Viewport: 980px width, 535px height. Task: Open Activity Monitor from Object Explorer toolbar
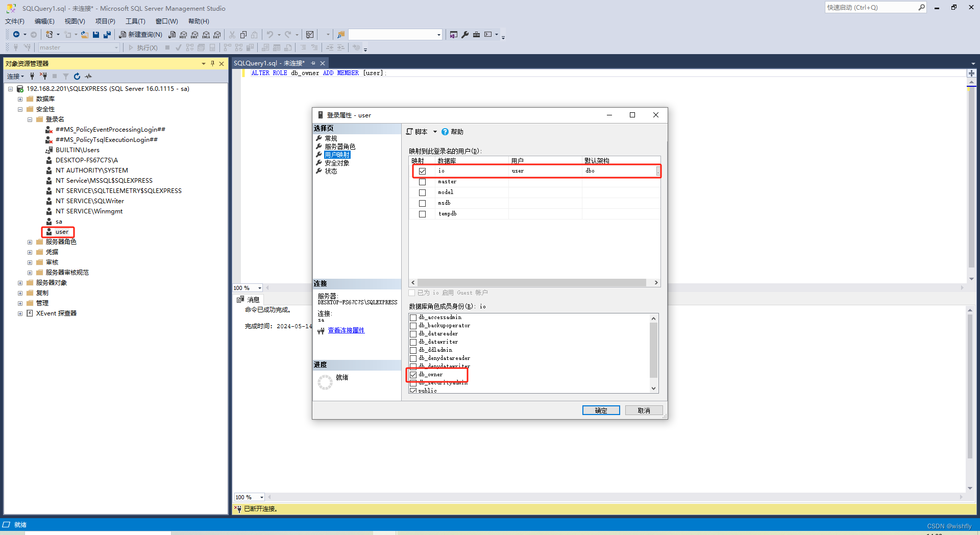(x=88, y=76)
